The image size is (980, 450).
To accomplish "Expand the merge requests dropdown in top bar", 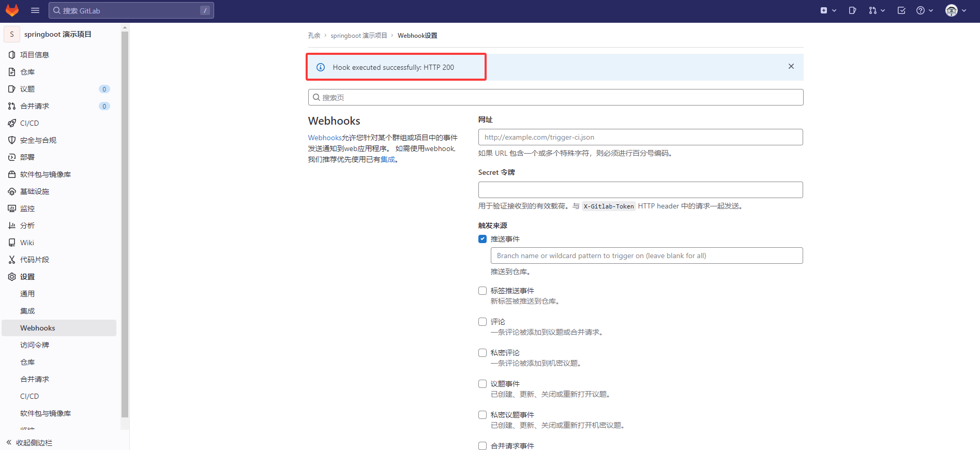I will coord(877,10).
